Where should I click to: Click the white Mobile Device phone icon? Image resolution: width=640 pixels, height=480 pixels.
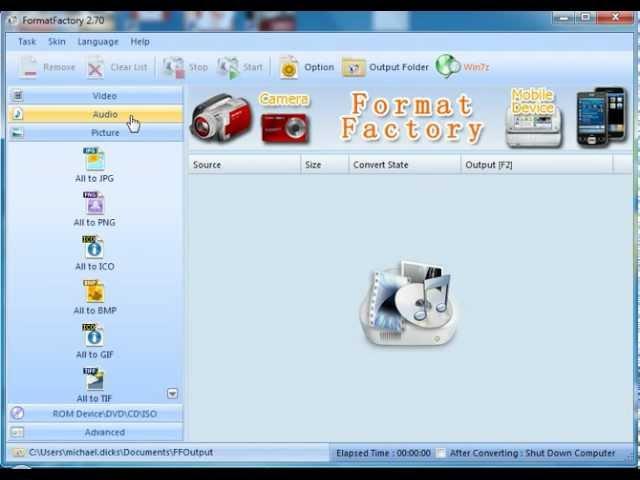[534, 127]
